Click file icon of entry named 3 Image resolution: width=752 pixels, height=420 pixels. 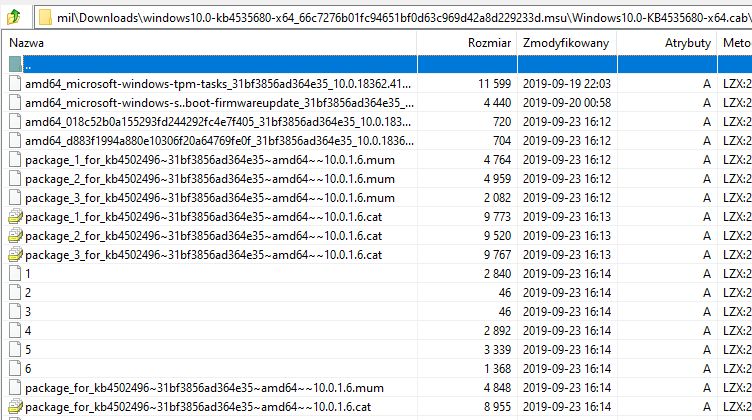tap(15, 312)
